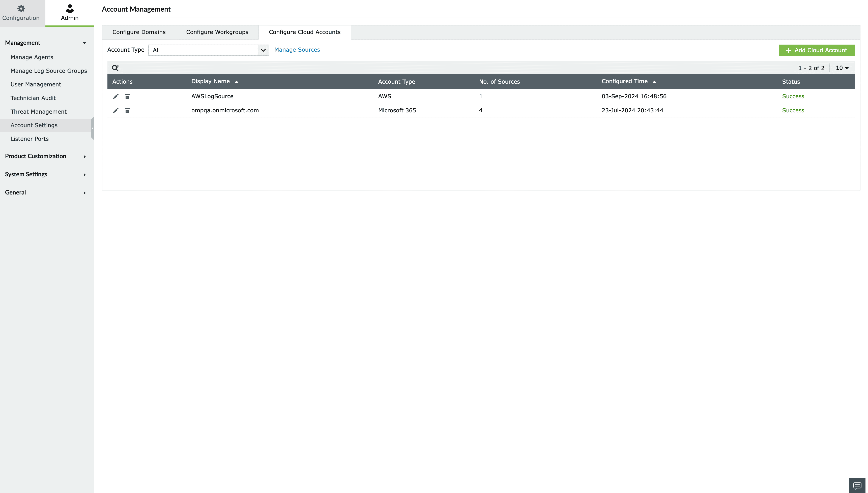Screen dimensions: 868x493
Task: Edit the AWSLogSource cloud account
Action: [x=115, y=96]
